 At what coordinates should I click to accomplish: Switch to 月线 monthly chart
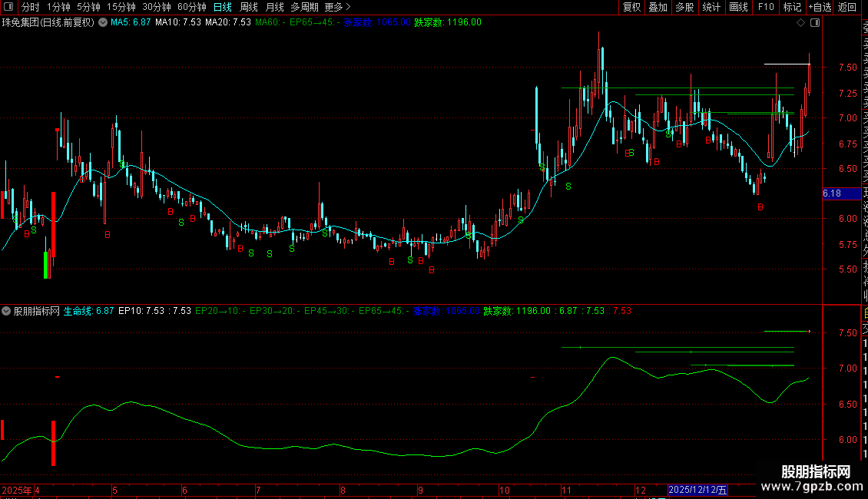pos(274,7)
